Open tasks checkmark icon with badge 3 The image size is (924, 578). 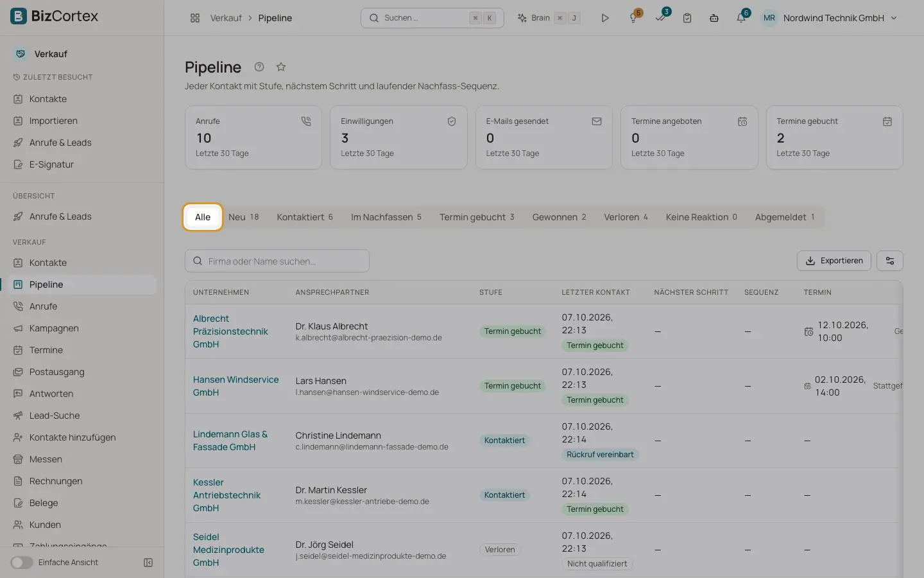click(x=661, y=17)
